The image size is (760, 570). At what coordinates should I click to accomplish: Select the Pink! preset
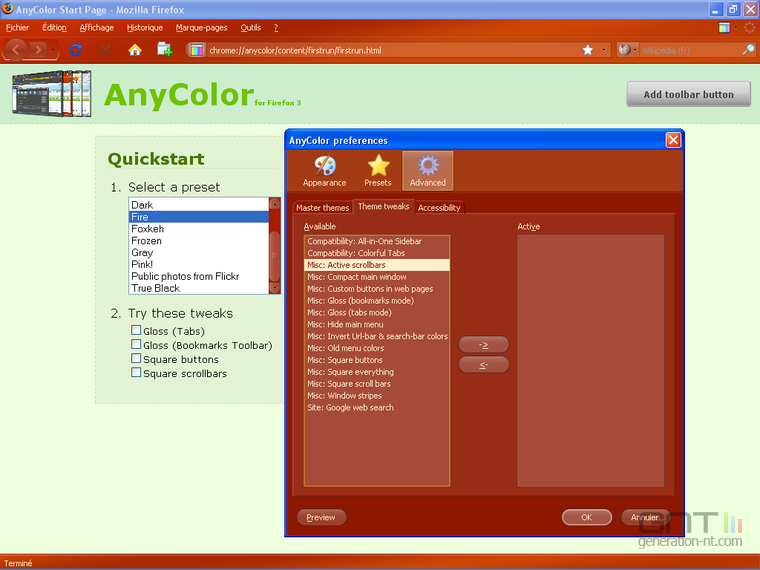(199, 264)
